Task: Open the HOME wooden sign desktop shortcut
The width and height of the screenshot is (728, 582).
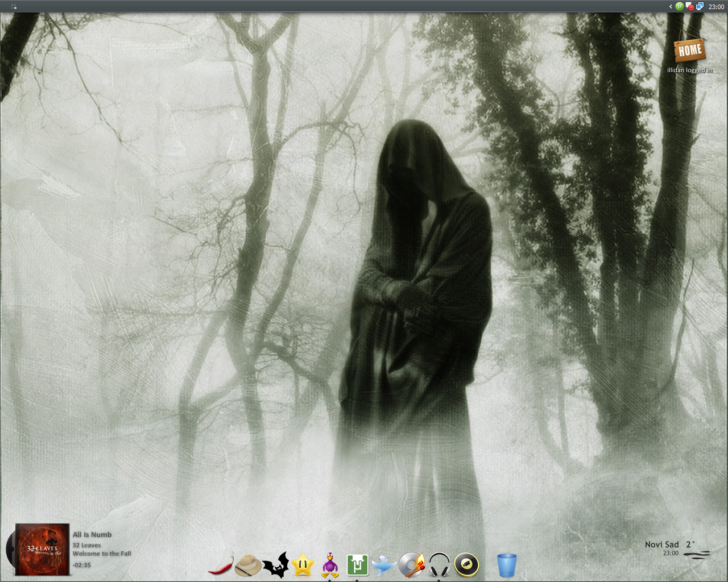Action: click(689, 50)
